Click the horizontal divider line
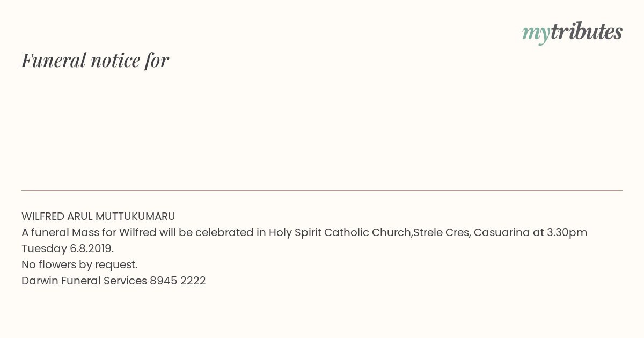 [x=322, y=190]
